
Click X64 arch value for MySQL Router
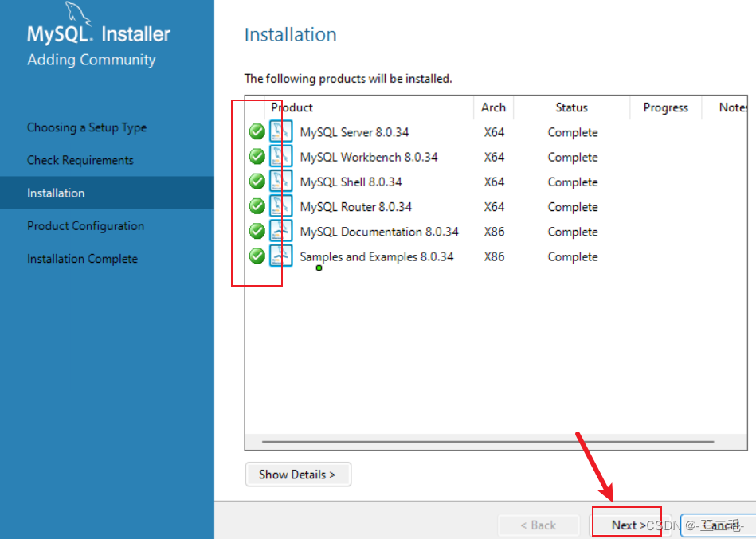(494, 207)
